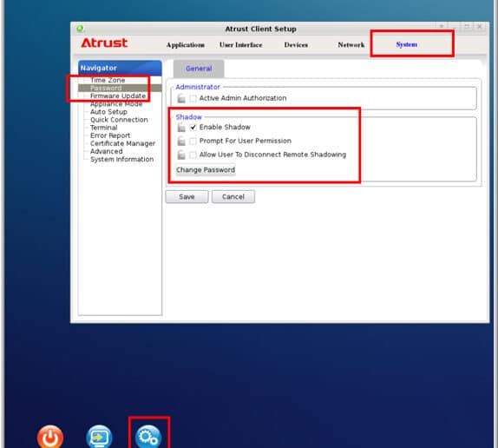Open the User Interface tab
Screen dimensions: 498x448
[x=240, y=45]
